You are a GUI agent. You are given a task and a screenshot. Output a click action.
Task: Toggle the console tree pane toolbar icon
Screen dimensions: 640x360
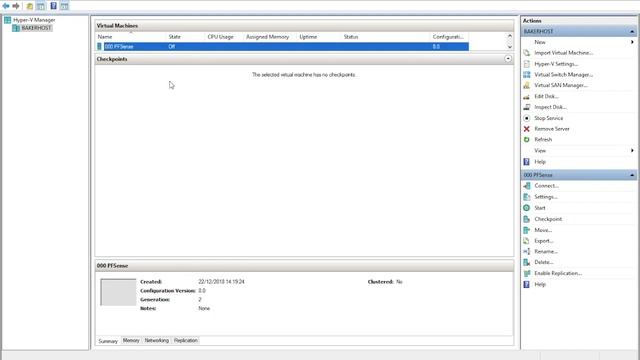pyautogui.click(x=41, y=6)
